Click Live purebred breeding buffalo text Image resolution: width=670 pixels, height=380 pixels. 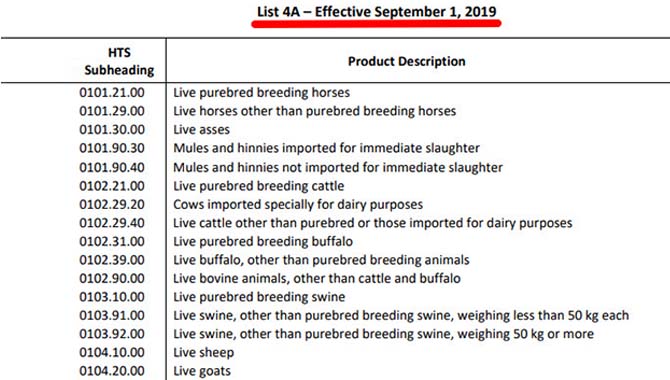click(x=263, y=242)
